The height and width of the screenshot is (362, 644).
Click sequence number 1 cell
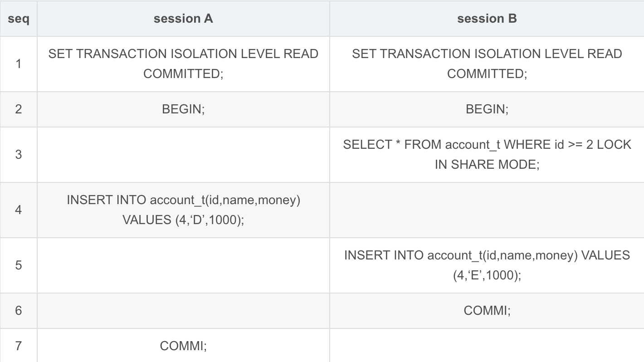click(19, 64)
